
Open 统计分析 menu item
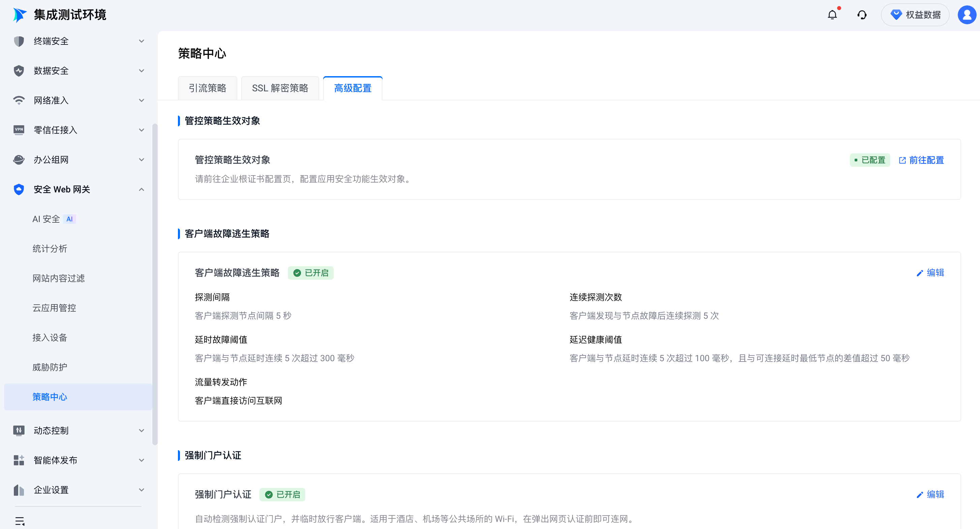(x=78, y=249)
